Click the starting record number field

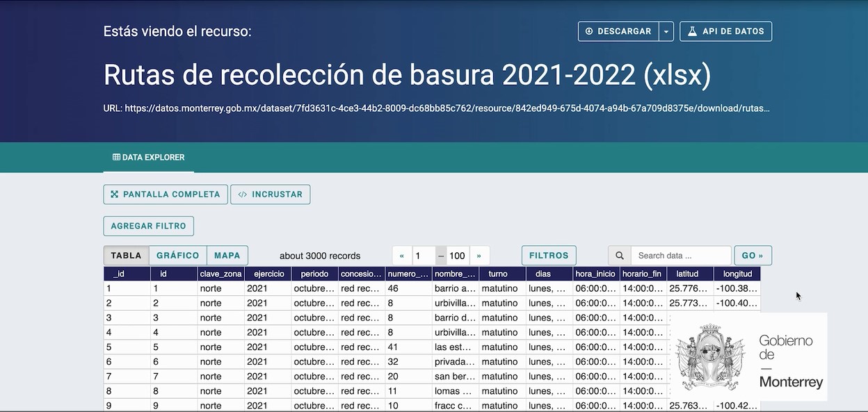point(424,256)
